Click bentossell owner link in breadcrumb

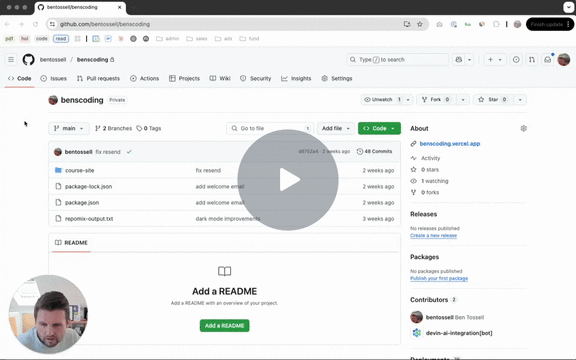[53, 60]
